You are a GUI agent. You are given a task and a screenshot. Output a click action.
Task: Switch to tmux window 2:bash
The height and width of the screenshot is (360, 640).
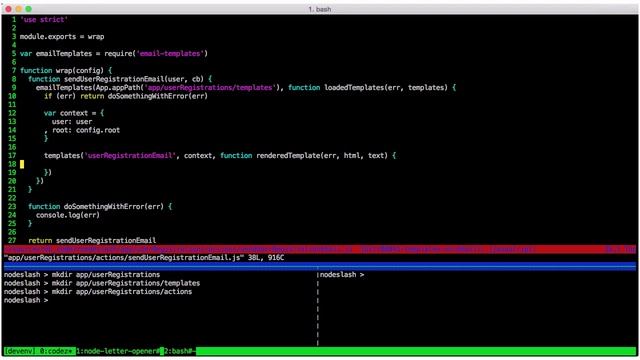180,351
